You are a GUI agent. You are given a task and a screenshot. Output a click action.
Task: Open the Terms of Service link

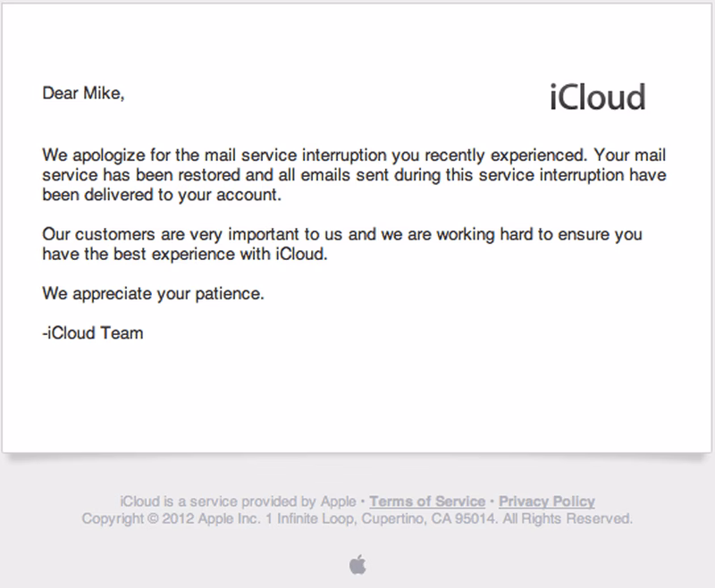426,501
